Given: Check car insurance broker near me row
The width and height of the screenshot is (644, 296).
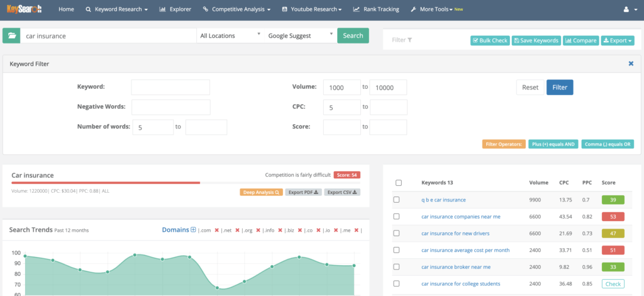Looking at the screenshot, I should [396, 267].
